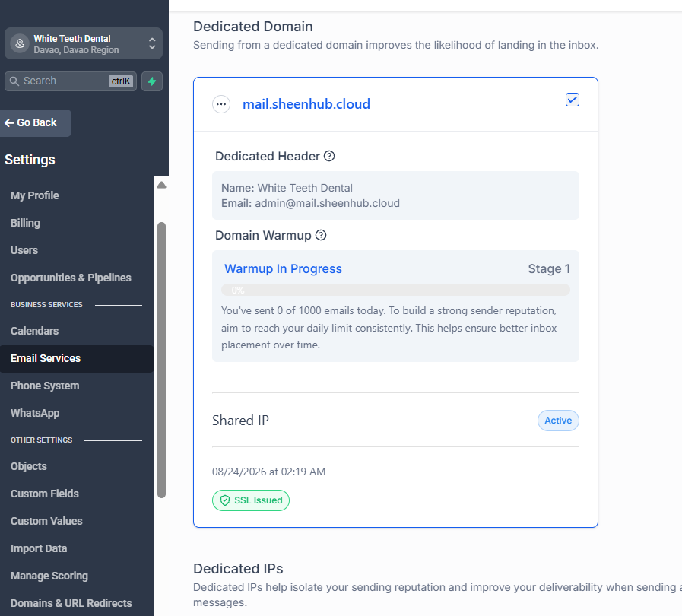Click the sidebar vertical scrollbar thumb
Screen dimensions: 682x616
[161, 360]
